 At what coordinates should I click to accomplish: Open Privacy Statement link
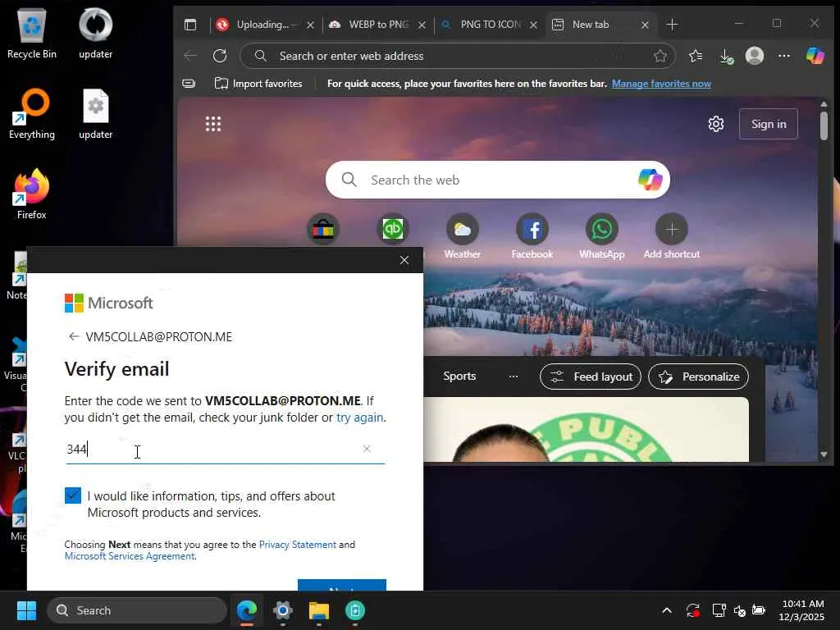point(297,545)
